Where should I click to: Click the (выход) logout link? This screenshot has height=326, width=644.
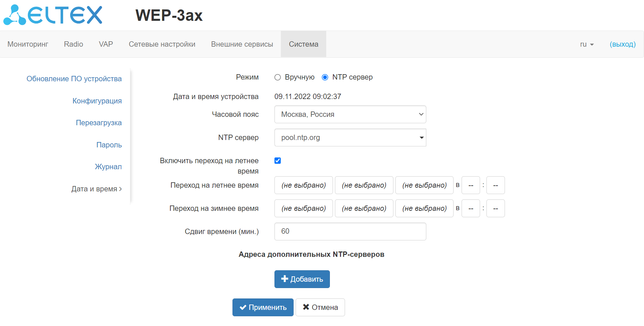[622, 44]
